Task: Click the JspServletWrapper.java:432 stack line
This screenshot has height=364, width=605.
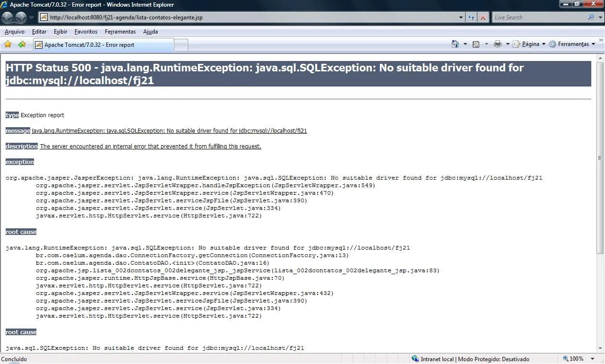Action: pos(185,293)
